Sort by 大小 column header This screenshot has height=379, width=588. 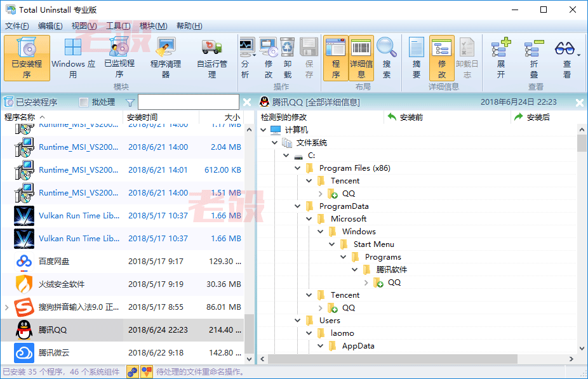click(x=221, y=117)
